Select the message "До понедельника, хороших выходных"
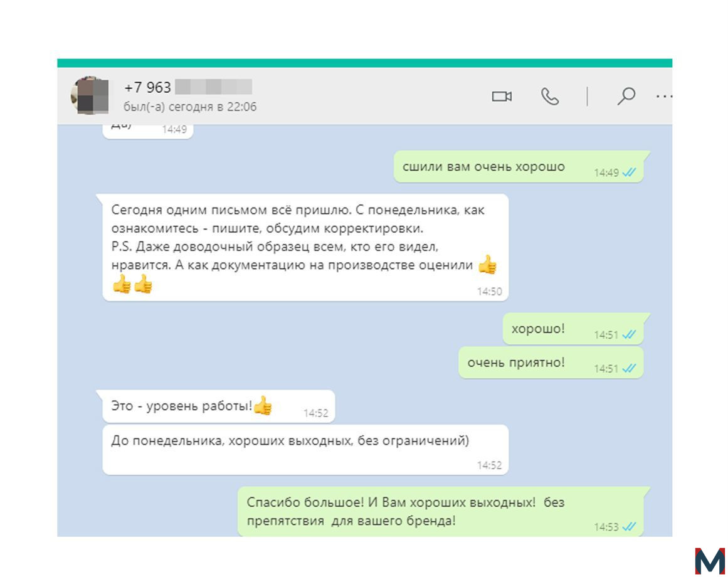Viewport: 728px width, 577px height. 305,449
